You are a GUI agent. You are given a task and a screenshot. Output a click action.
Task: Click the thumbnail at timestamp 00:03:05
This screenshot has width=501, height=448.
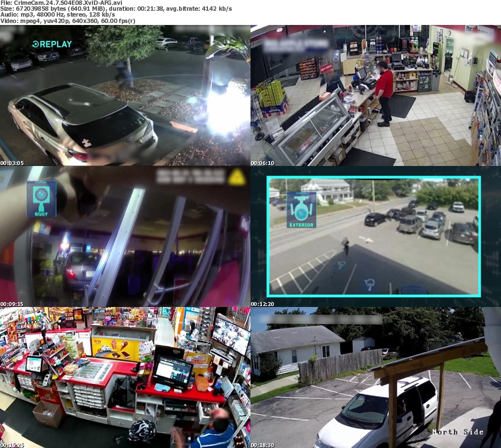(x=125, y=95)
